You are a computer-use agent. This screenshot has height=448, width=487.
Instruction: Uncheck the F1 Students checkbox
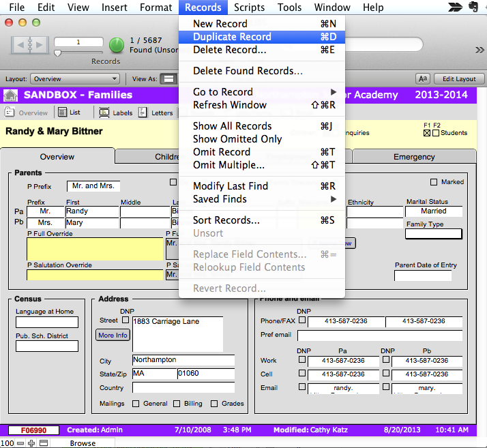(427, 133)
